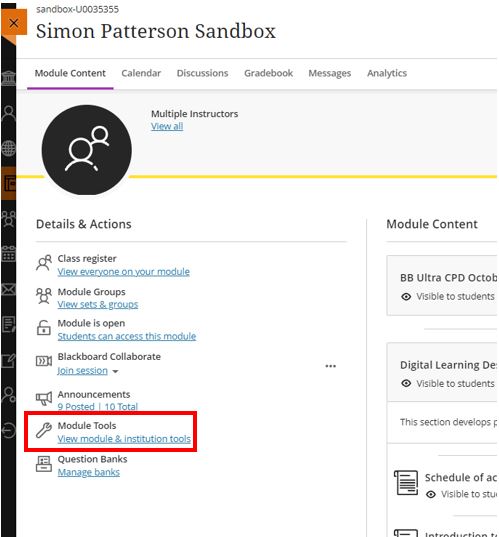The image size is (499, 537).
Task: Click the wrench Module Tools icon
Action: [44, 430]
